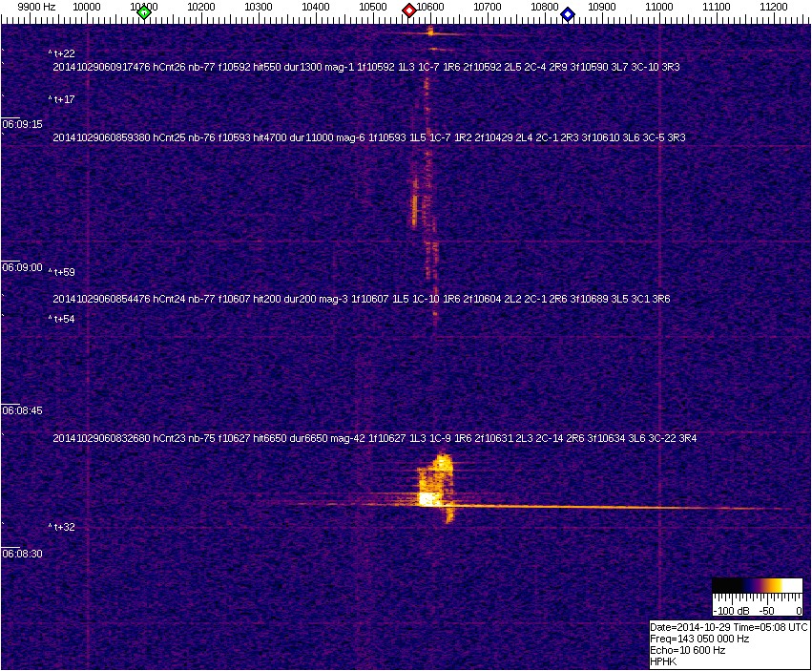
Task: Click the dB color scale gradient bar
Action: click(x=757, y=586)
